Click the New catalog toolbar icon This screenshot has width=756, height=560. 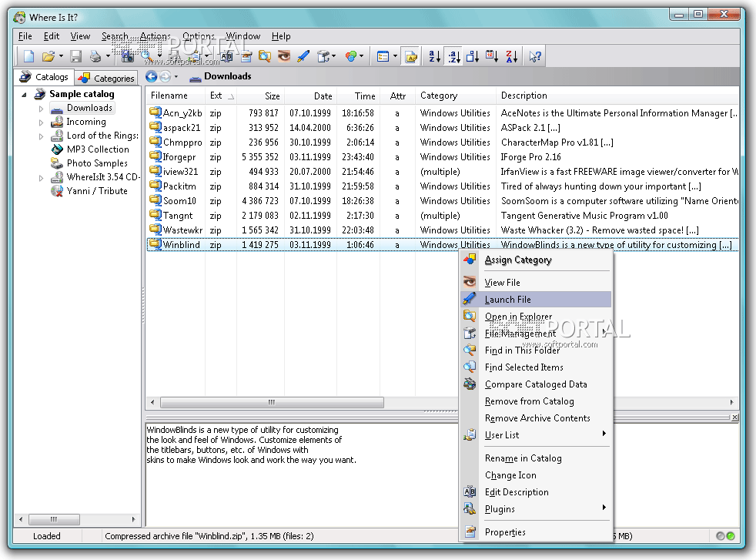click(28, 56)
